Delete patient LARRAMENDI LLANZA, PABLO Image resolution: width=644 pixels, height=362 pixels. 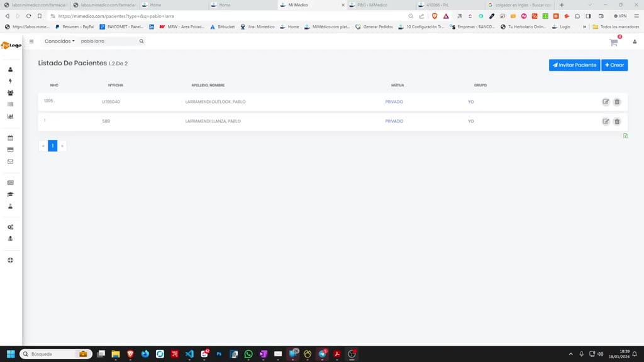[617, 121]
